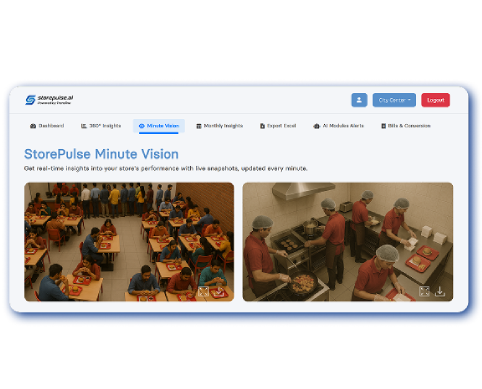Image resolution: width=482 pixels, height=389 pixels.
Task: Expand the City Center store dropdown
Action: tap(394, 100)
